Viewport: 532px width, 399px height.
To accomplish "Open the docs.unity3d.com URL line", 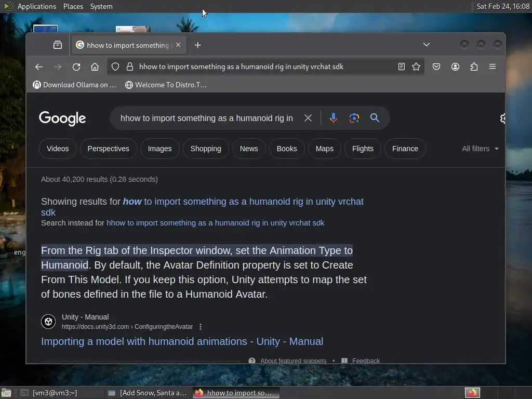I will coord(127,327).
